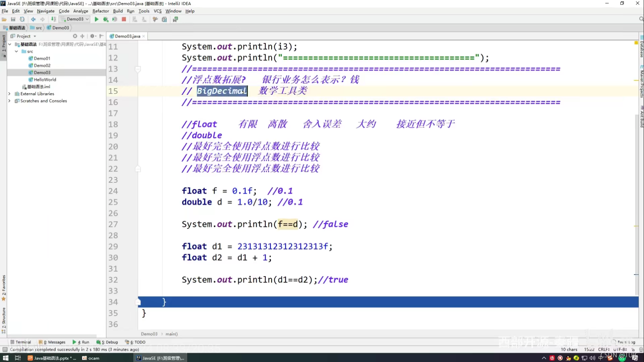The height and width of the screenshot is (362, 644).
Task: Open the Build menu
Action: point(118,11)
